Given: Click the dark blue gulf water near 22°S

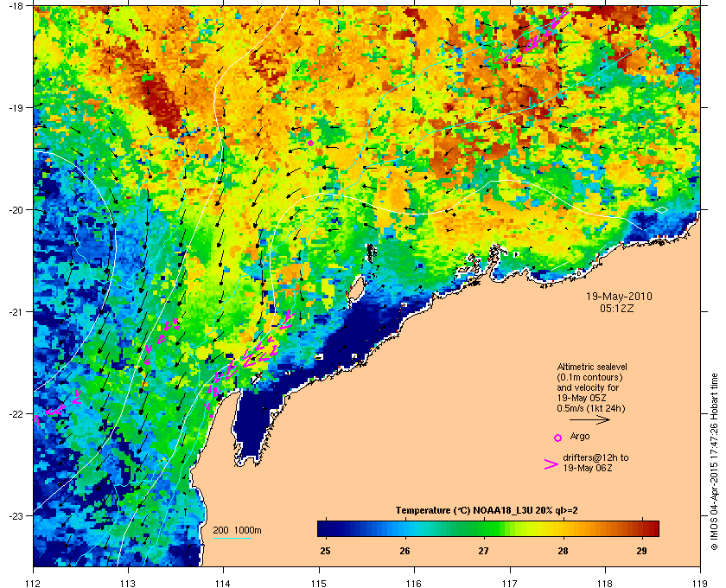Looking at the screenshot, I should pos(252,424).
